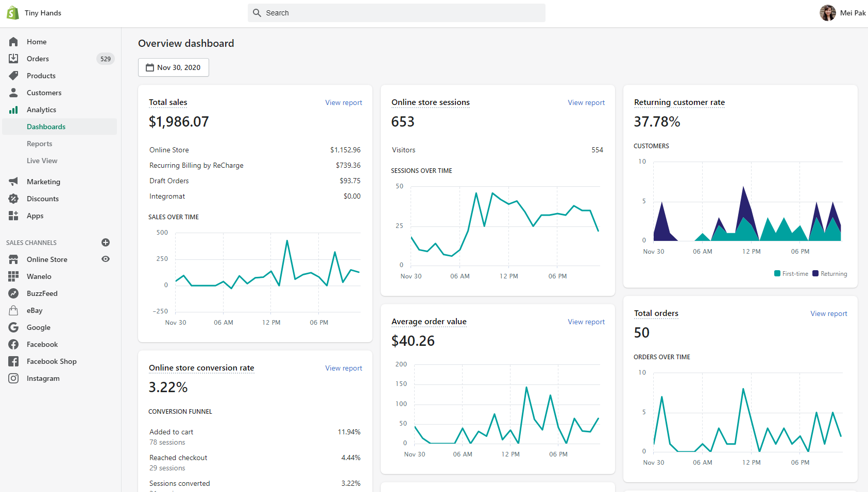
Task: Click the Tiny Hands store name
Action: point(43,13)
